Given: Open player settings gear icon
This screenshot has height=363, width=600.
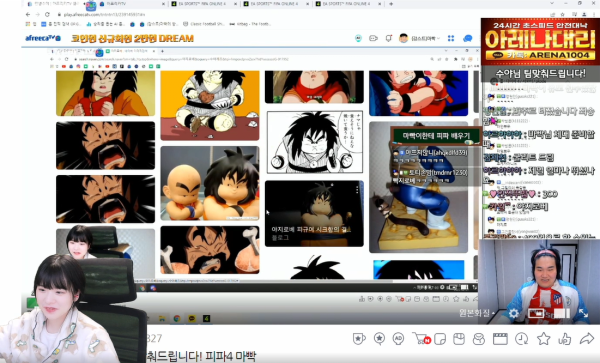Looking at the screenshot, I should [514, 314].
